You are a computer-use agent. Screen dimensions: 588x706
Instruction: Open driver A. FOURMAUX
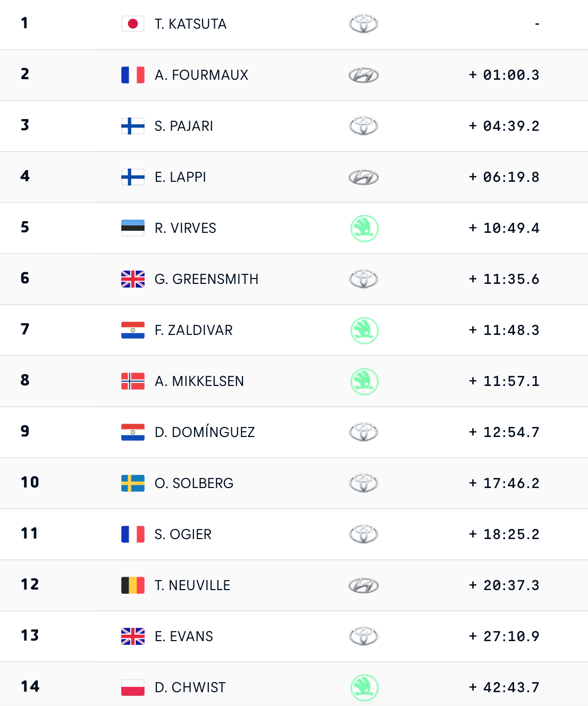point(201,75)
